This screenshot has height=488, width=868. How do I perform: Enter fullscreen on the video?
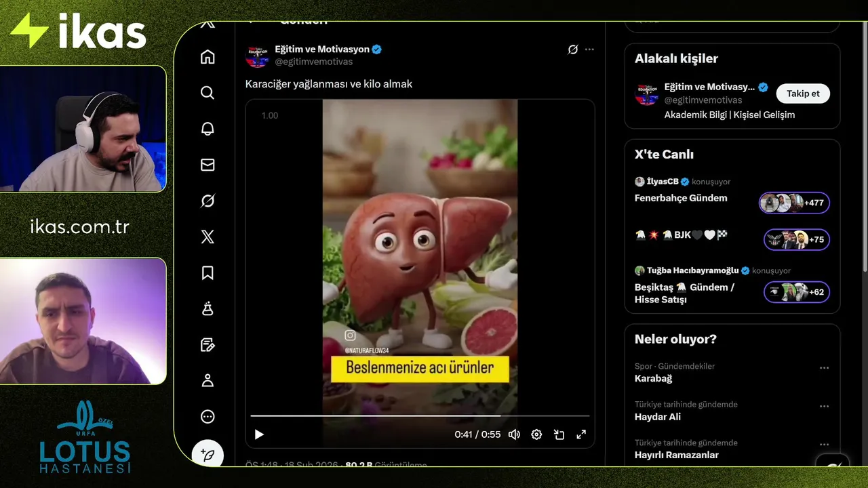point(581,434)
